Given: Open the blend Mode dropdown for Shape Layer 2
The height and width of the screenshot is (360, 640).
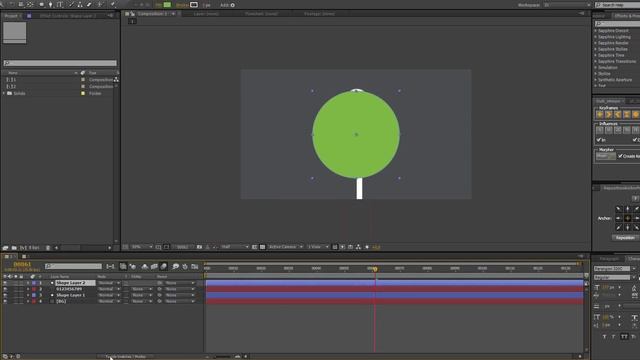Looking at the screenshot, I should click(109, 283).
